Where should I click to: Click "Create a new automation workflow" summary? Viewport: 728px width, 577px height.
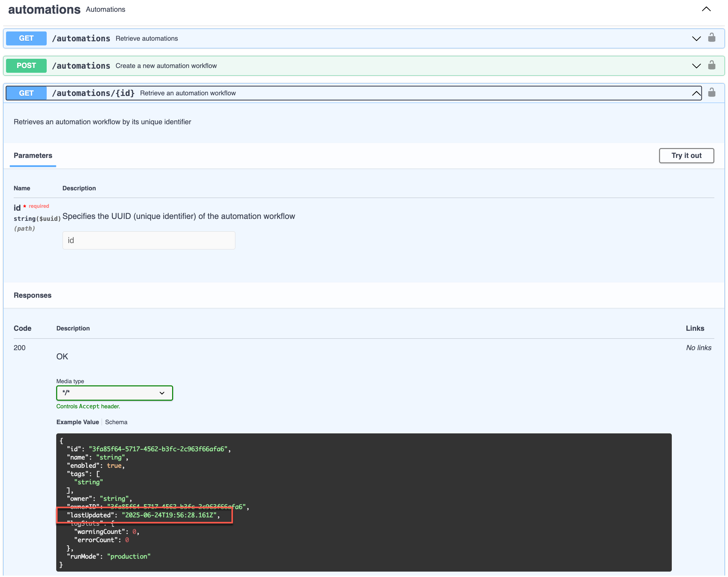click(166, 66)
